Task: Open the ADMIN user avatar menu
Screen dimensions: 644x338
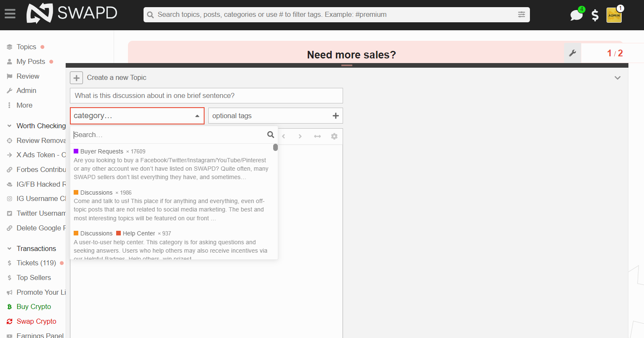Action: pyautogui.click(x=614, y=15)
